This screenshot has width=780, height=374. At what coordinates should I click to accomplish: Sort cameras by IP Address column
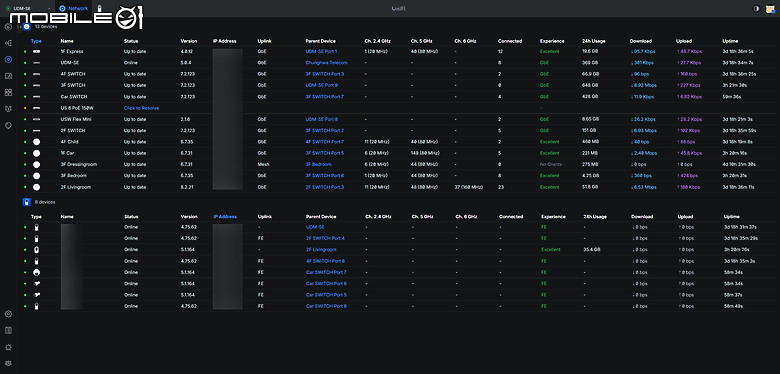[225, 217]
